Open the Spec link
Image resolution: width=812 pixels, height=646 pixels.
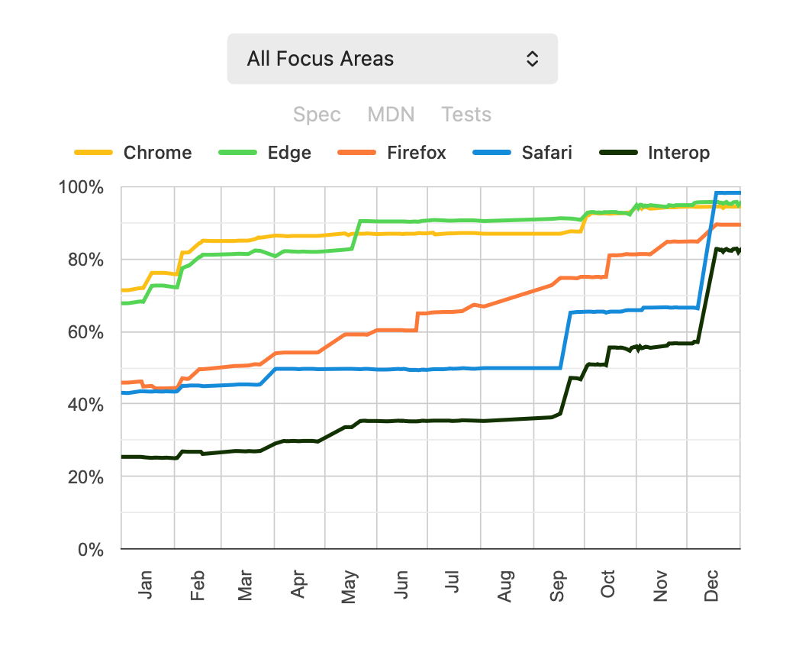click(x=317, y=115)
